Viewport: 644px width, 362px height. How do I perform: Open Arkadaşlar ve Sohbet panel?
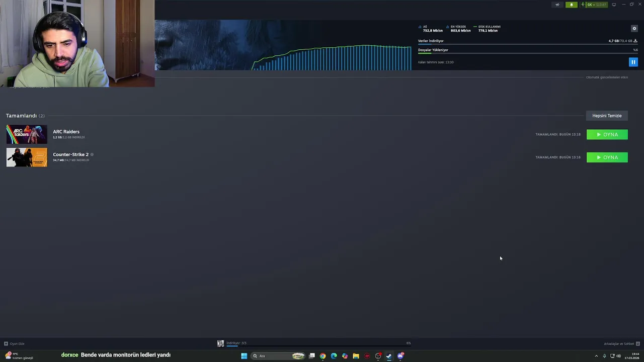coord(621,343)
